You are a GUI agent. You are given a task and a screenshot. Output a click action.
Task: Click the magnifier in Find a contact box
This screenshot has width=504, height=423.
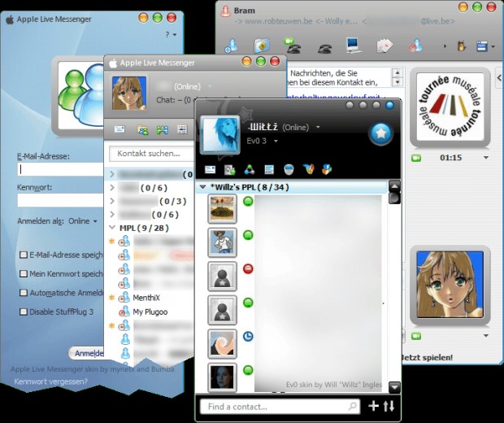pyautogui.click(x=353, y=407)
